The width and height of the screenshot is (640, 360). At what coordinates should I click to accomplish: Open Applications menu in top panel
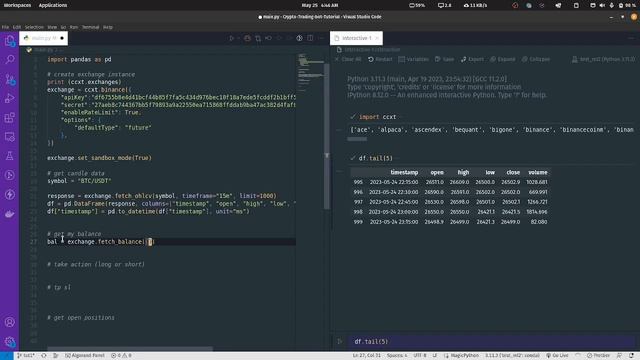click(x=53, y=5)
